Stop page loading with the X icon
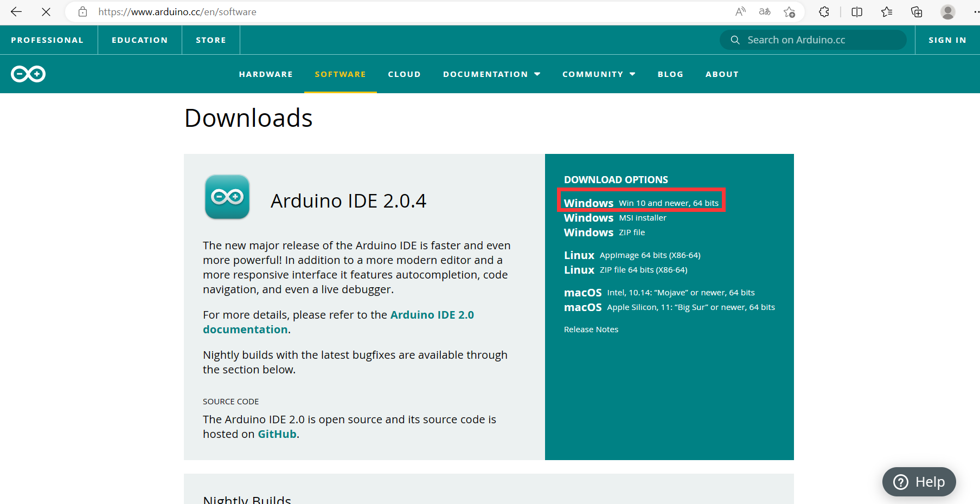This screenshot has width=980, height=504. [46, 12]
